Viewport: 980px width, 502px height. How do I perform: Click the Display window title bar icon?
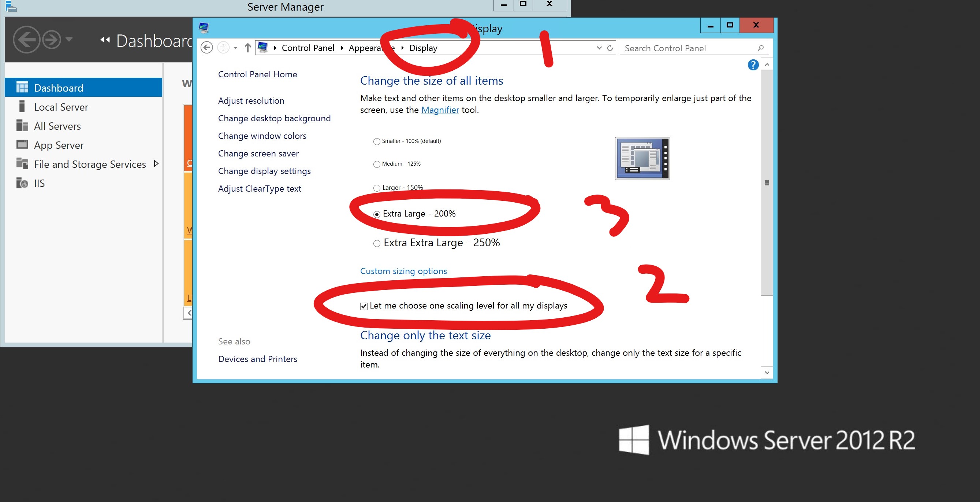point(204,27)
